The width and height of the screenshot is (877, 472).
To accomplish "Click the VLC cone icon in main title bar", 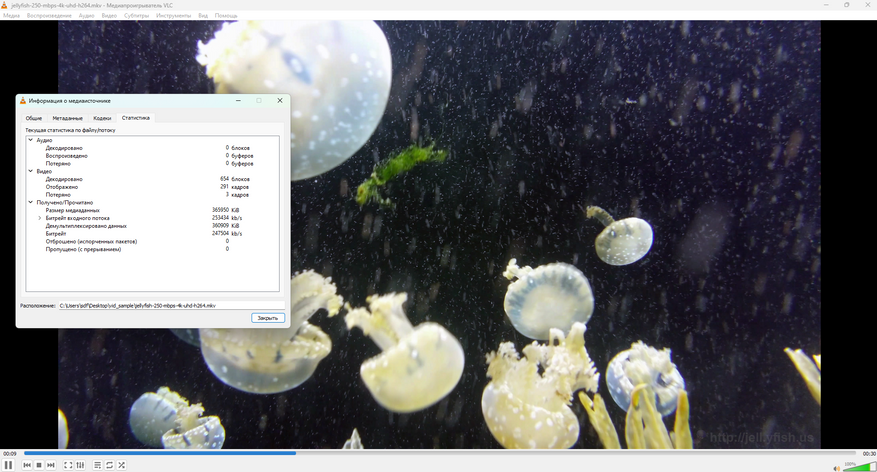I will [x=4, y=5].
